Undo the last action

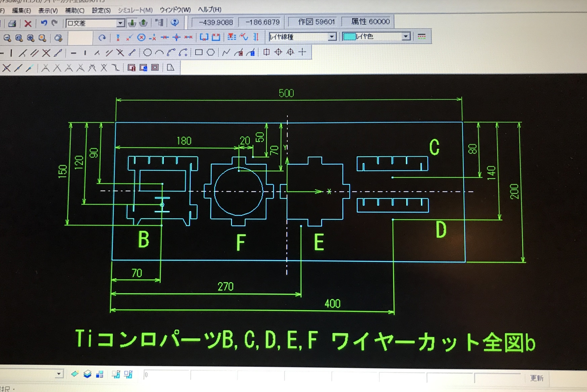(x=44, y=23)
